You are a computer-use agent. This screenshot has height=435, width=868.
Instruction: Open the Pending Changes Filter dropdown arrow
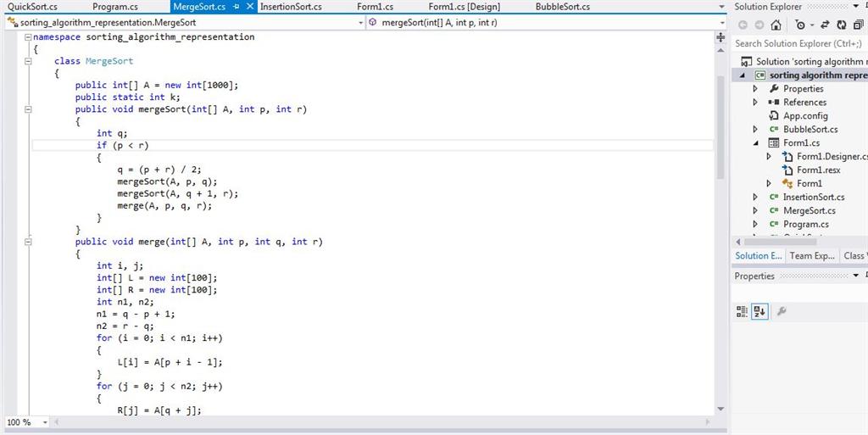click(811, 25)
